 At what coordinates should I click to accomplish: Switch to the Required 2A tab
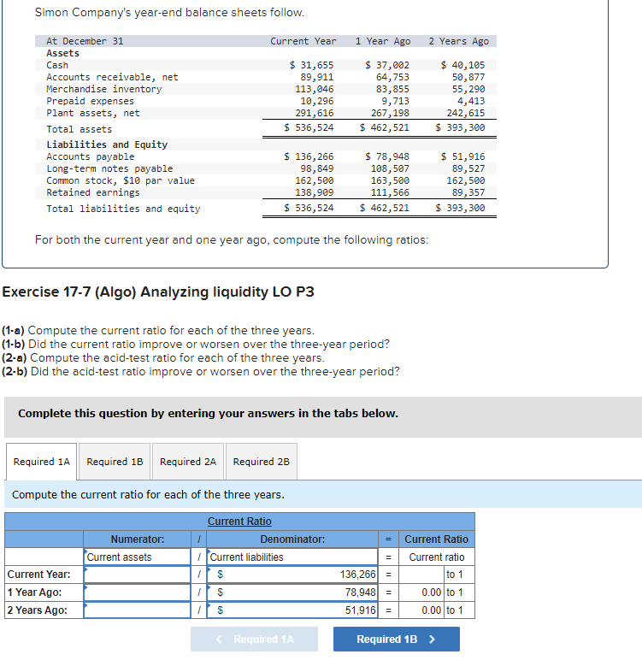[x=188, y=462]
